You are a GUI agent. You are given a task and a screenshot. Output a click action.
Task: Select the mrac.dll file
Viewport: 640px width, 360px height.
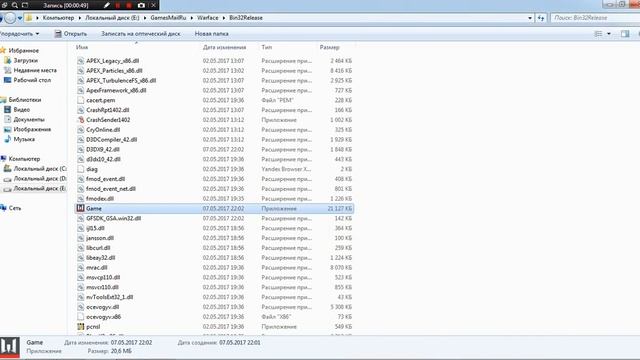pos(97,267)
